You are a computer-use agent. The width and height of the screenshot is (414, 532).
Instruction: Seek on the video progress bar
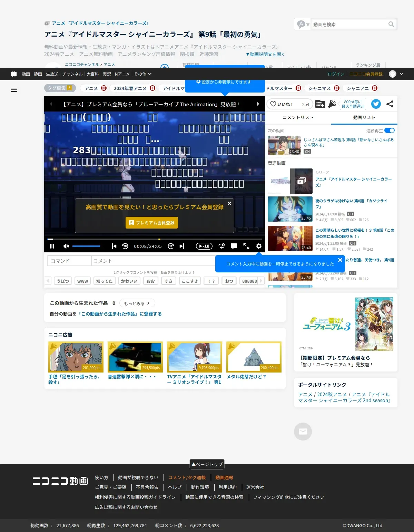click(155, 239)
